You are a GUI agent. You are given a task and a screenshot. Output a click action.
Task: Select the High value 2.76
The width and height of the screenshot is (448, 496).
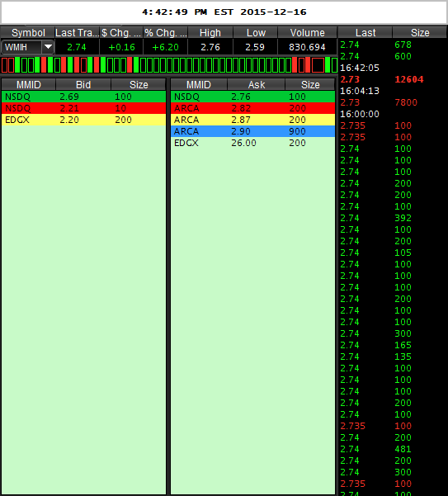tap(210, 47)
